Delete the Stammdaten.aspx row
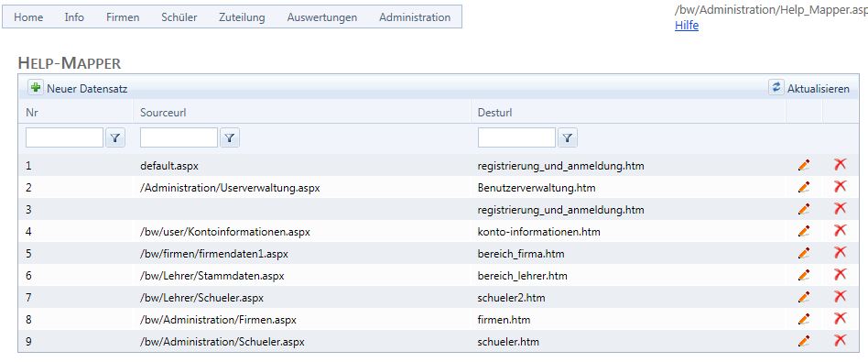Screen dimensions: 868x362 pos(840,275)
